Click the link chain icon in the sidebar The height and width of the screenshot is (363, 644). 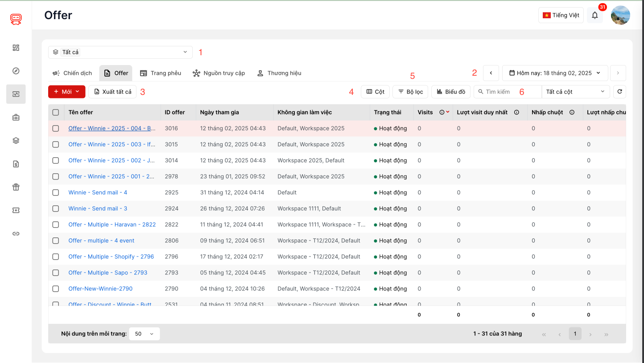[16, 234]
